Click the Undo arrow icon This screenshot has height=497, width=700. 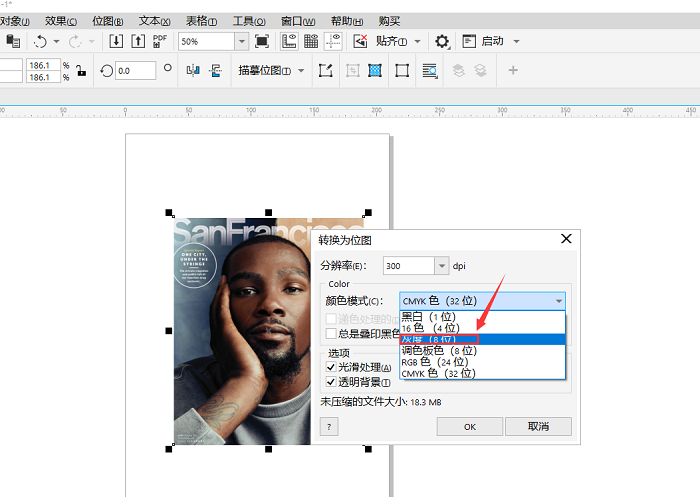coord(40,42)
